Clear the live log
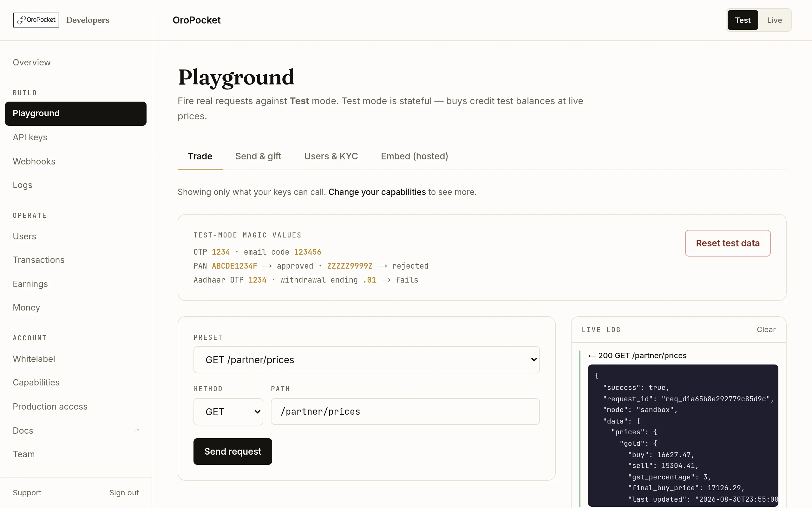Screen dimensions: 812x508 [x=766, y=330]
